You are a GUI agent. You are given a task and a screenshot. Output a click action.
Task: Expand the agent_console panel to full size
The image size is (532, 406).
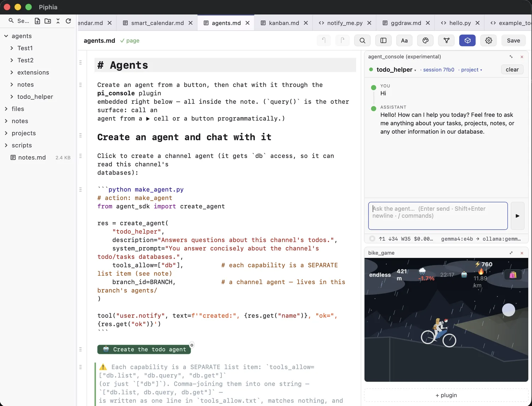511,57
